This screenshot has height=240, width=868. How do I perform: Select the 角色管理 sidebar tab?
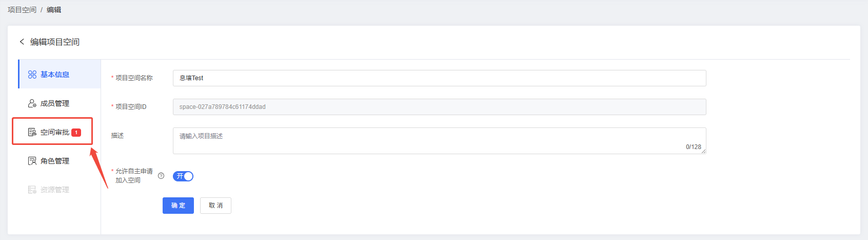tap(60, 161)
